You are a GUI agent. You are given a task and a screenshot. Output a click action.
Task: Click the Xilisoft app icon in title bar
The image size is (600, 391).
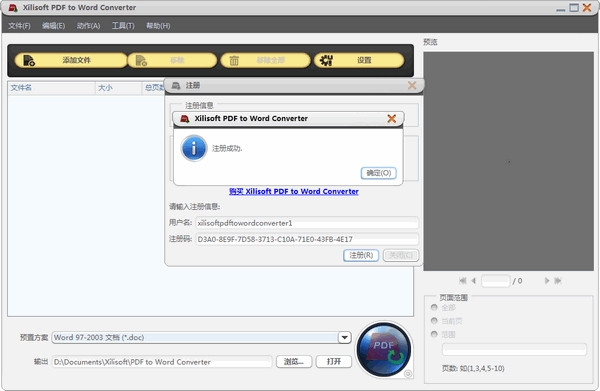[x=13, y=8]
